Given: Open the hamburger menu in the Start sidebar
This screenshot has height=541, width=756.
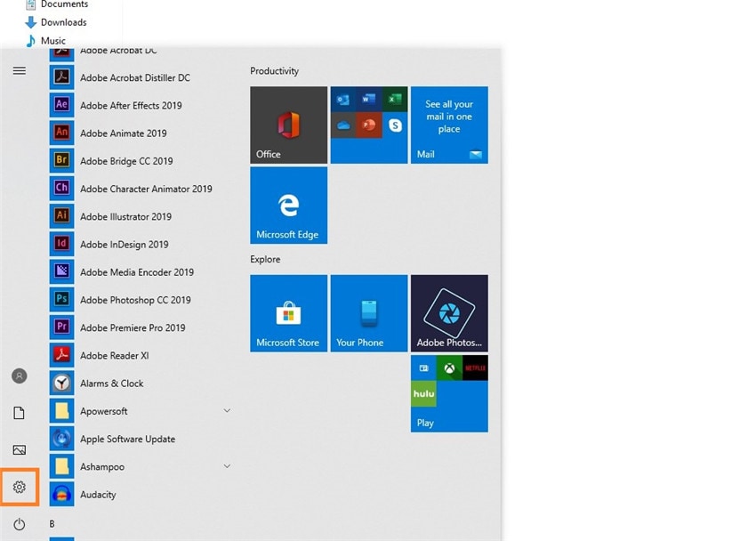Looking at the screenshot, I should tap(20, 71).
